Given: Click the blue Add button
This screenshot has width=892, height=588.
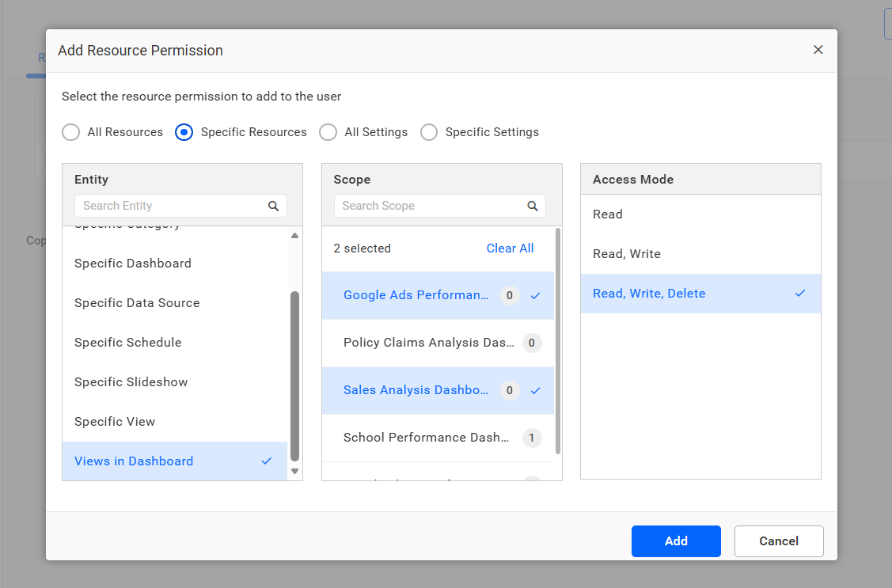Looking at the screenshot, I should point(676,541).
